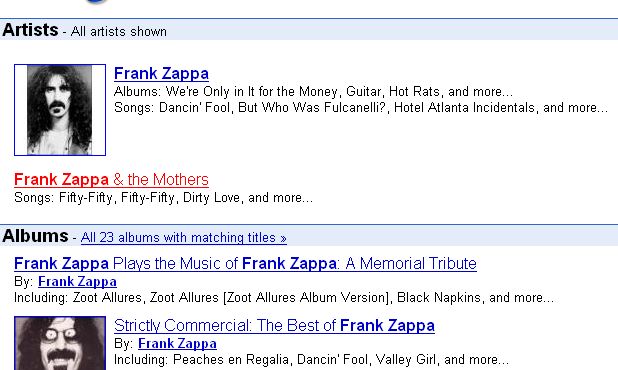The image size is (618, 370).
Task: Select the Artists section heading
Action: pos(30,30)
